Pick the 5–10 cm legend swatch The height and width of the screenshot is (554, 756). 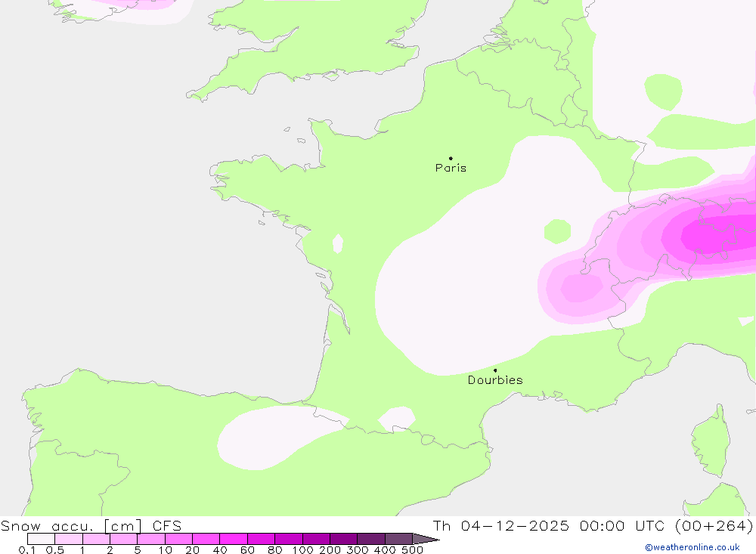pyautogui.click(x=151, y=539)
